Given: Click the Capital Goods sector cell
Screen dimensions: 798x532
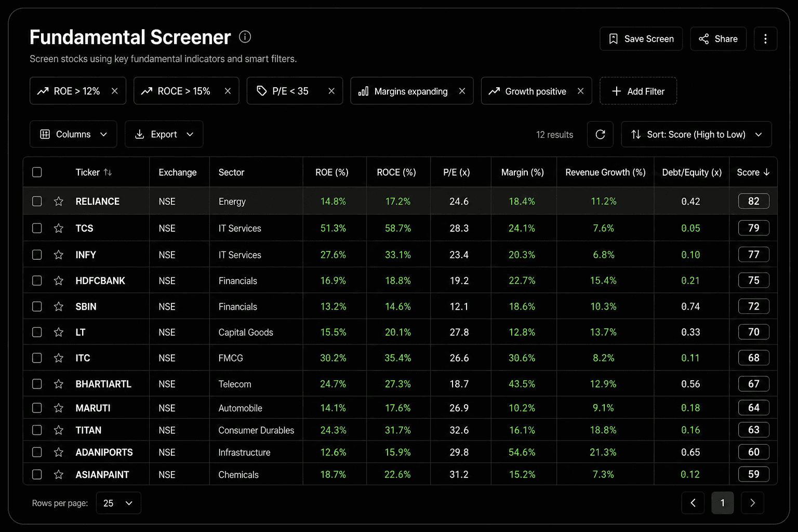Looking at the screenshot, I should (x=246, y=332).
